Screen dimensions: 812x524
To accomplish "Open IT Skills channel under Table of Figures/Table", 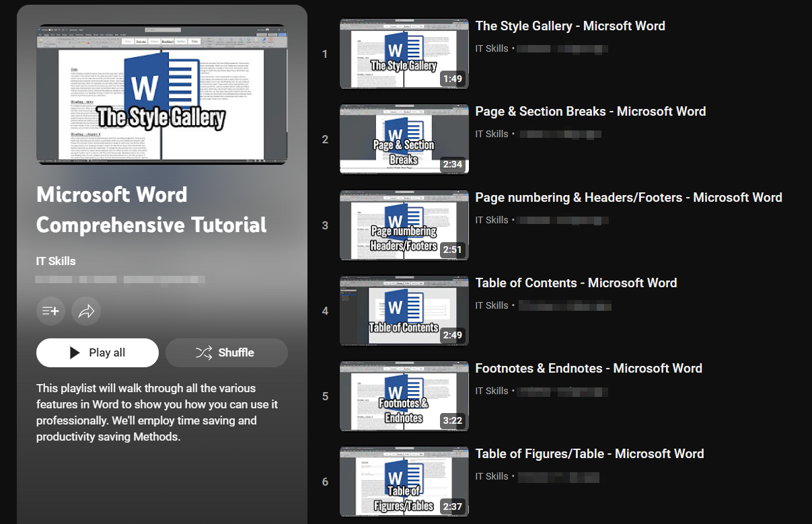I will [x=492, y=476].
